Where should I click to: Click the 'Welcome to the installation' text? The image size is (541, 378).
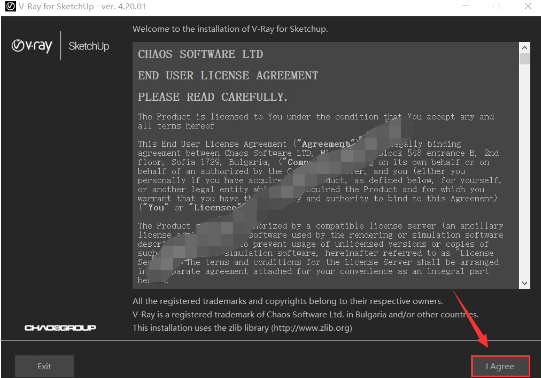click(x=230, y=29)
